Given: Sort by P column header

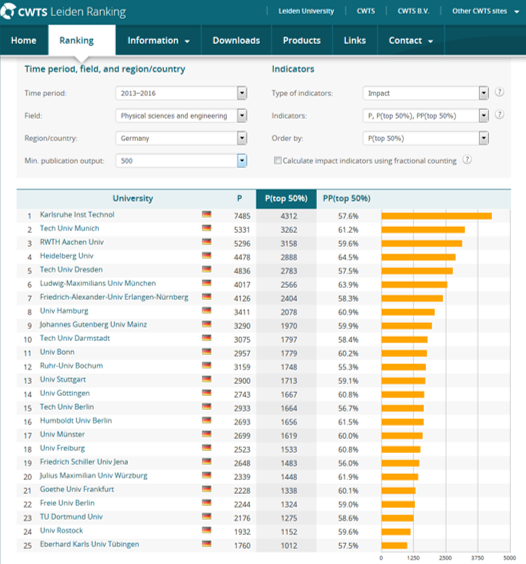Looking at the screenshot, I should point(239,199).
